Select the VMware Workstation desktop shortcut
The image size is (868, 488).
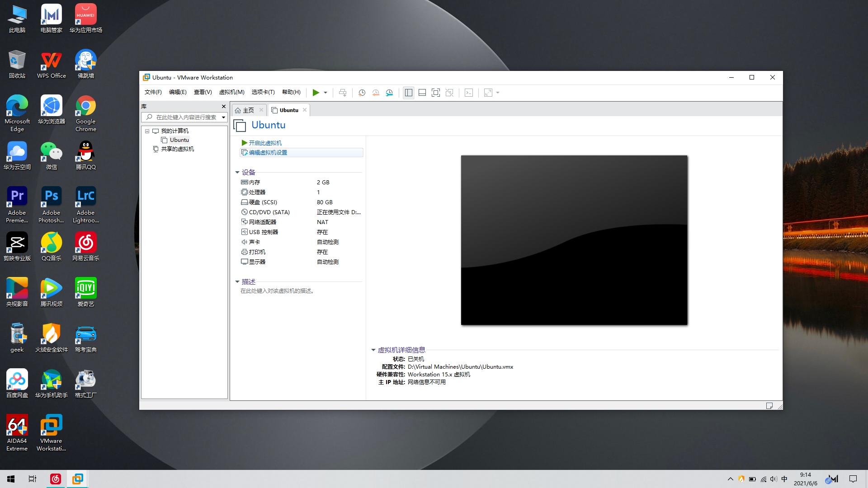51,432
